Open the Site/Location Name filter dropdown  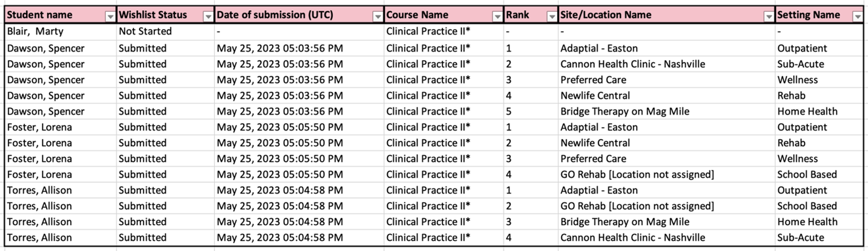pos(769,16)
